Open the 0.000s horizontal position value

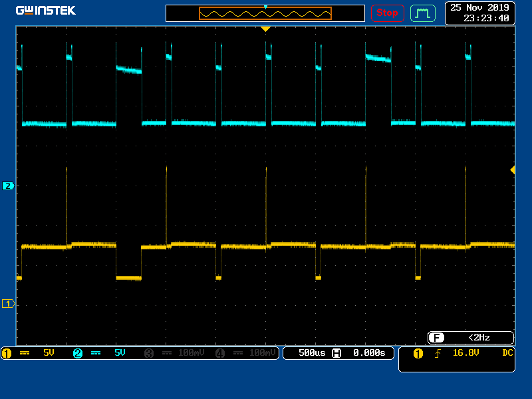tap(368, 353)
